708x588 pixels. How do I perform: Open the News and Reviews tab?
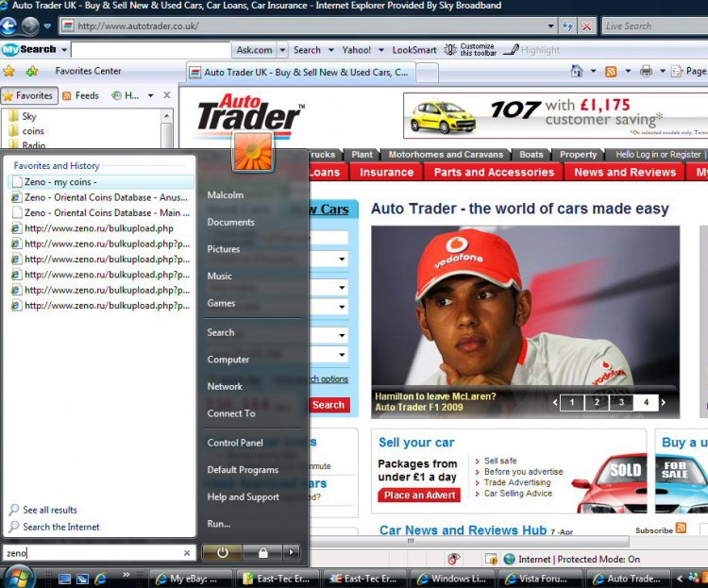(625, 172)
